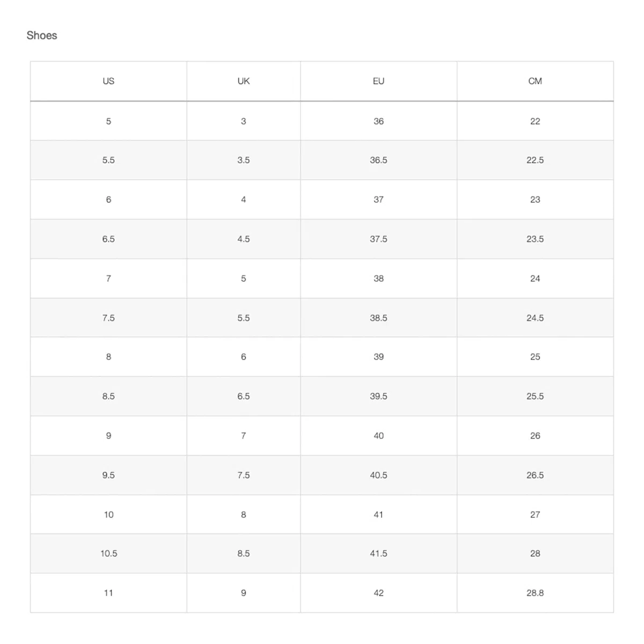Click CM value 25 cell
This screenshot has height=644, width=644.
tap(535, 357)
